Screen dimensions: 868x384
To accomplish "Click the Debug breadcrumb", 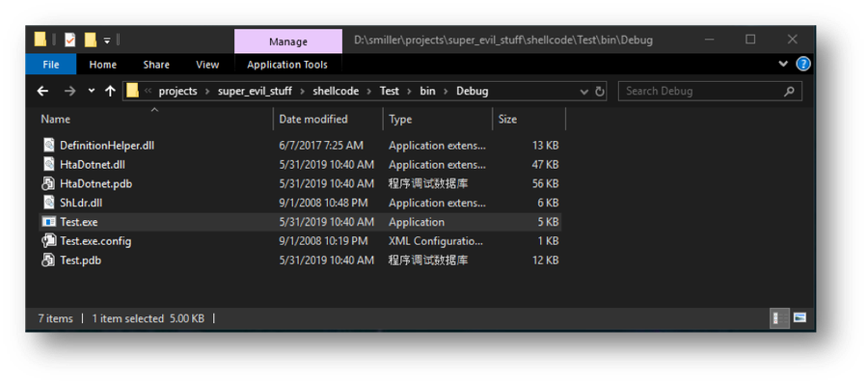I will [x=473, y=92].
